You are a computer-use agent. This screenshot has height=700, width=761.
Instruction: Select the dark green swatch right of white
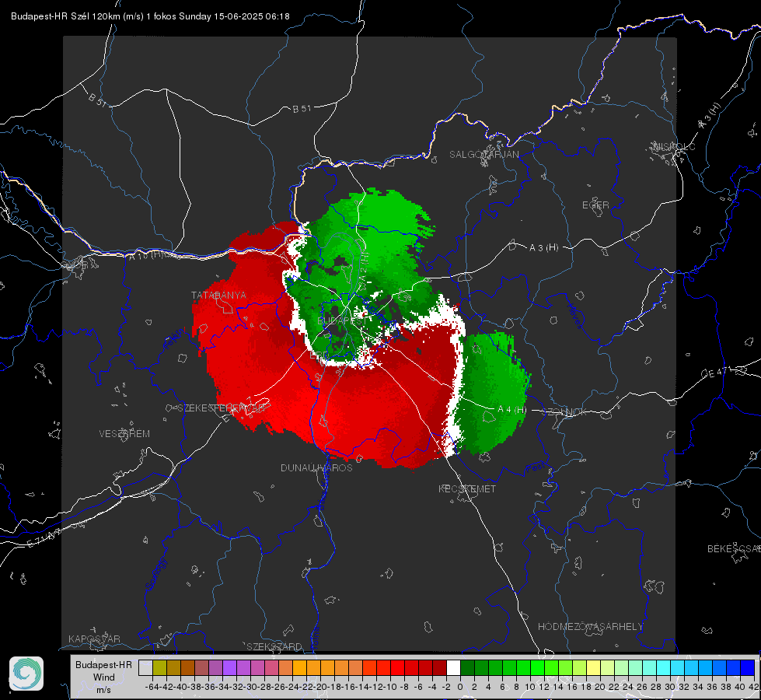(467, 667)
